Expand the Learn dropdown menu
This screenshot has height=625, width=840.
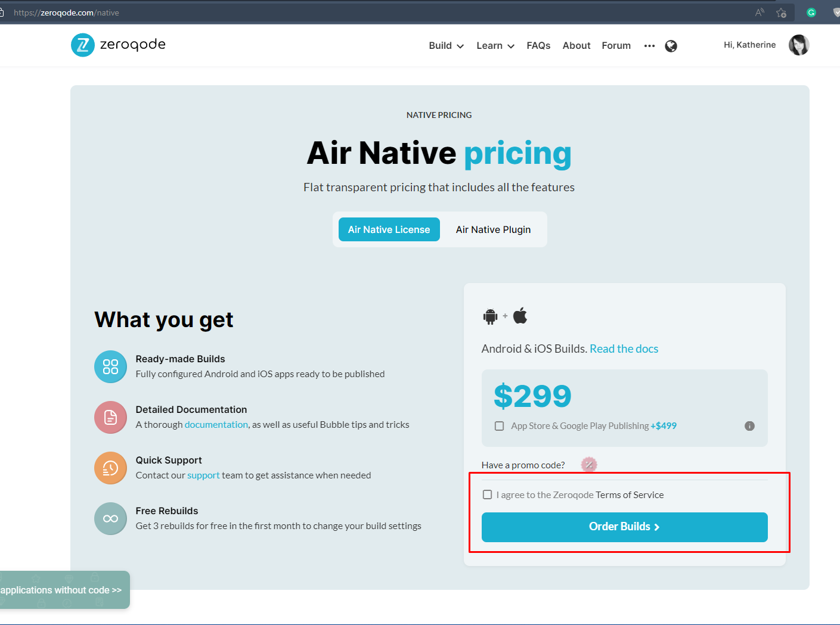tap(495, 46)
